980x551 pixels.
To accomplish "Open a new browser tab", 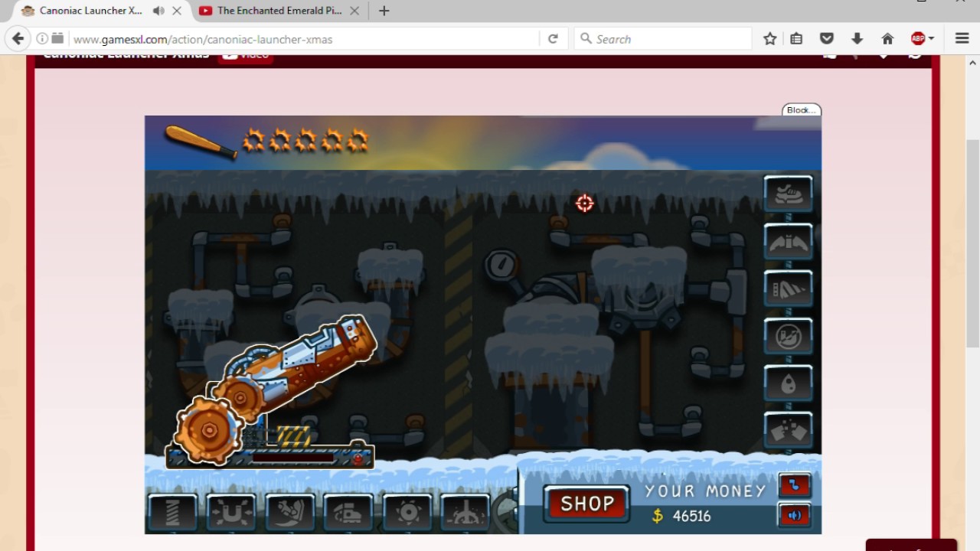I will pos(384,11).
